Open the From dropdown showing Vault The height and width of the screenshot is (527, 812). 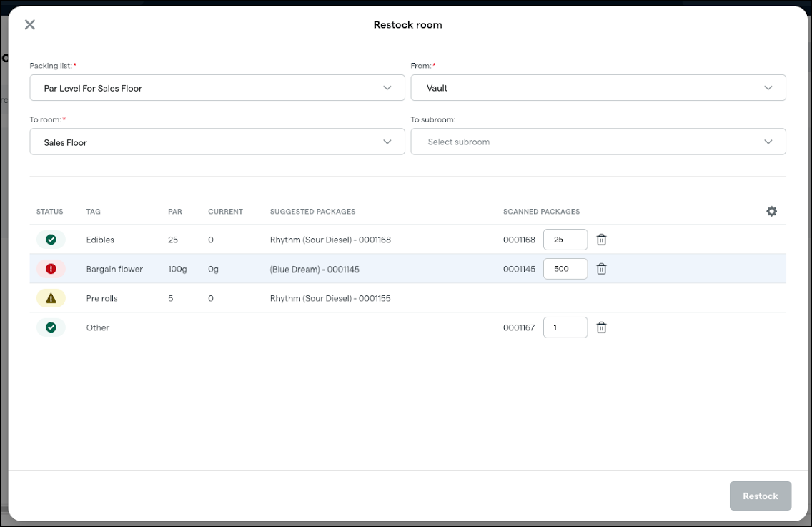(x=598, y=87)
